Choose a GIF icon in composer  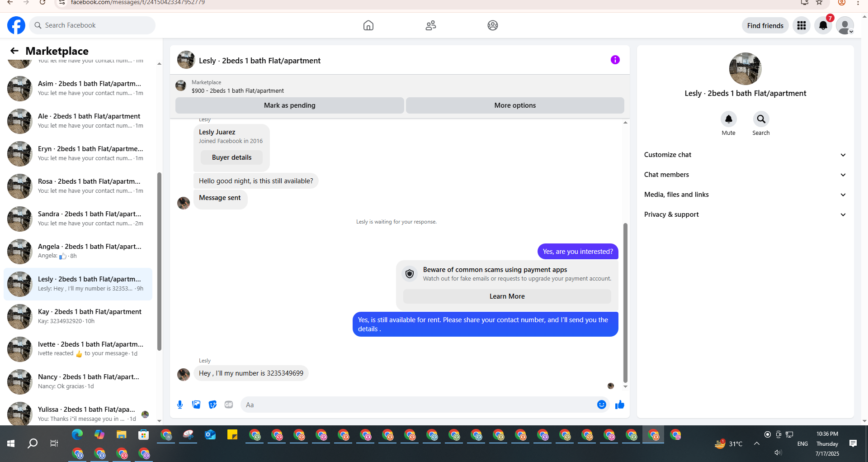[x=229, y=405]
